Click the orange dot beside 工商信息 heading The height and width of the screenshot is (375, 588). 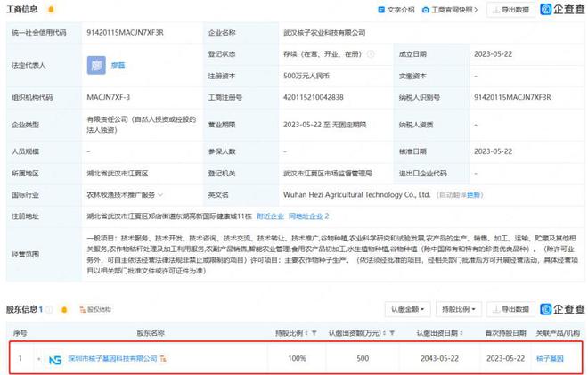(52, 10)
